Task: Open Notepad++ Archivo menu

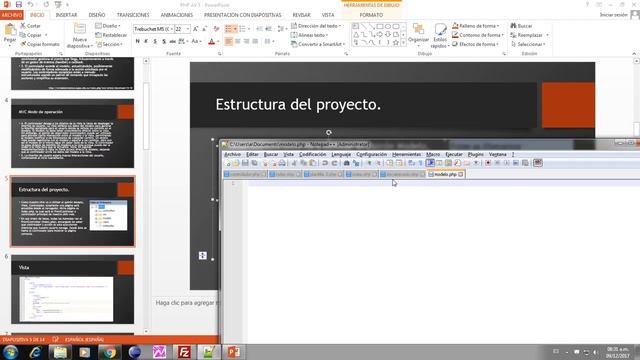Action: coord(232,155)
